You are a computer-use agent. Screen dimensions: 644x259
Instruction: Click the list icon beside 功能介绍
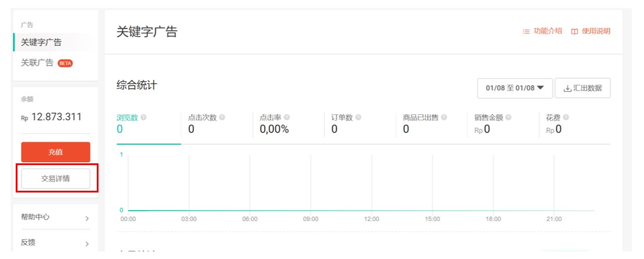pos(526,32)
